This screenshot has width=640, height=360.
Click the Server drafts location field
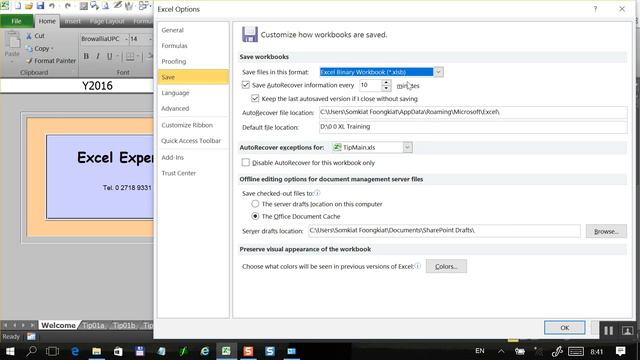tap(444, 231)
